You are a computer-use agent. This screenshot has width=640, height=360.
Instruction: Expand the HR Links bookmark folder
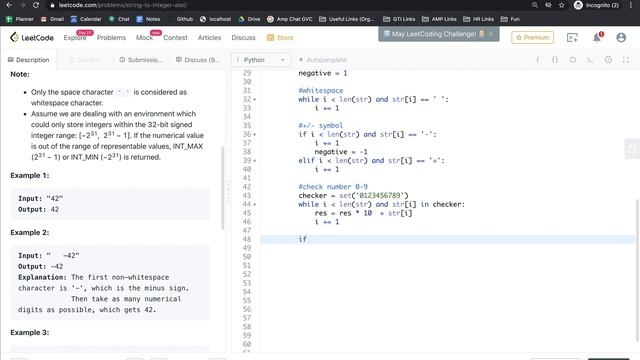478,19
